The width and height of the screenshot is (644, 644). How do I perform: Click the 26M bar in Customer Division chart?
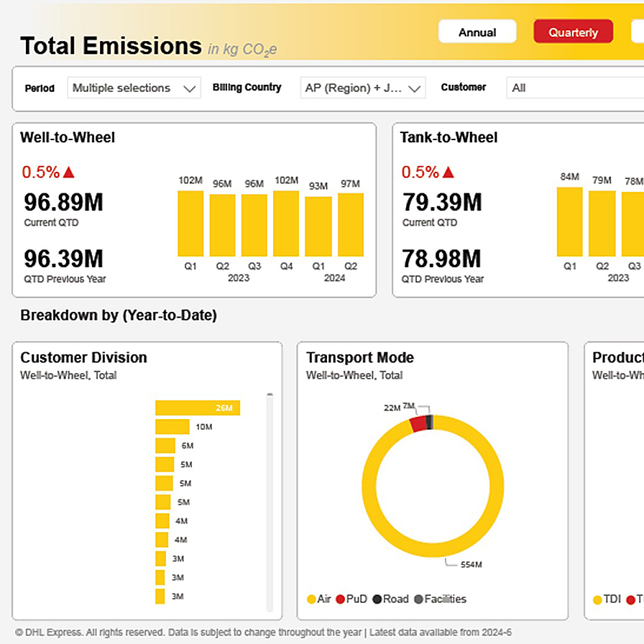point(197,408)
